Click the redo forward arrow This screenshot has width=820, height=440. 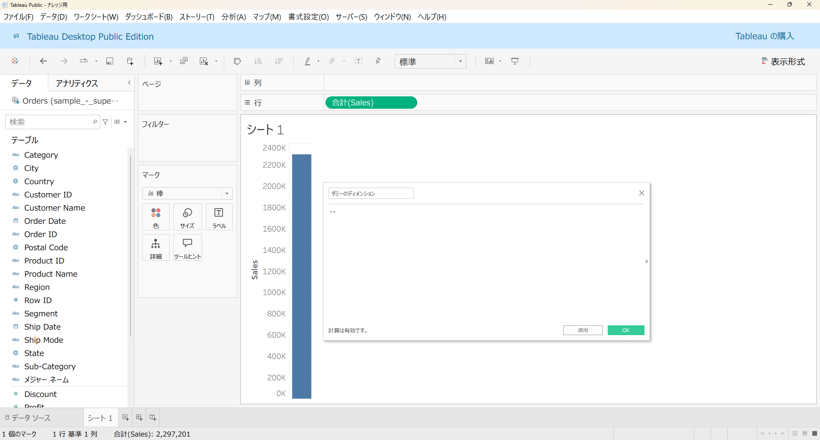tap(64, 61)
